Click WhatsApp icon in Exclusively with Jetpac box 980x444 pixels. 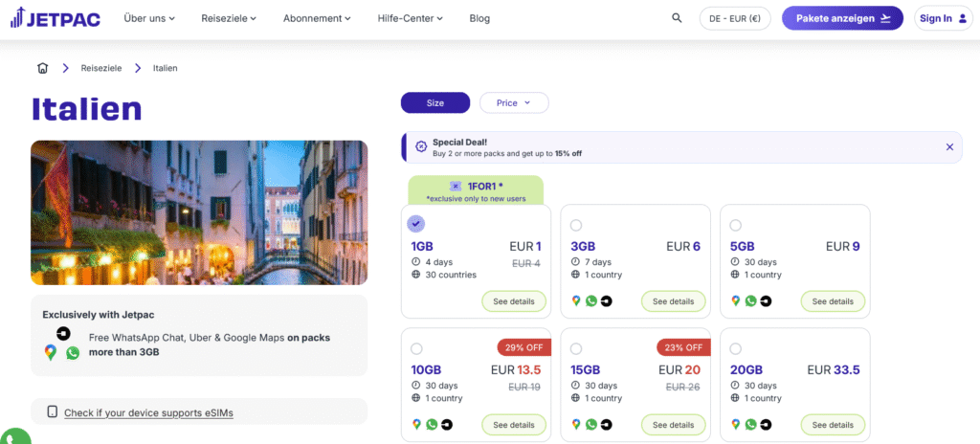73,353
